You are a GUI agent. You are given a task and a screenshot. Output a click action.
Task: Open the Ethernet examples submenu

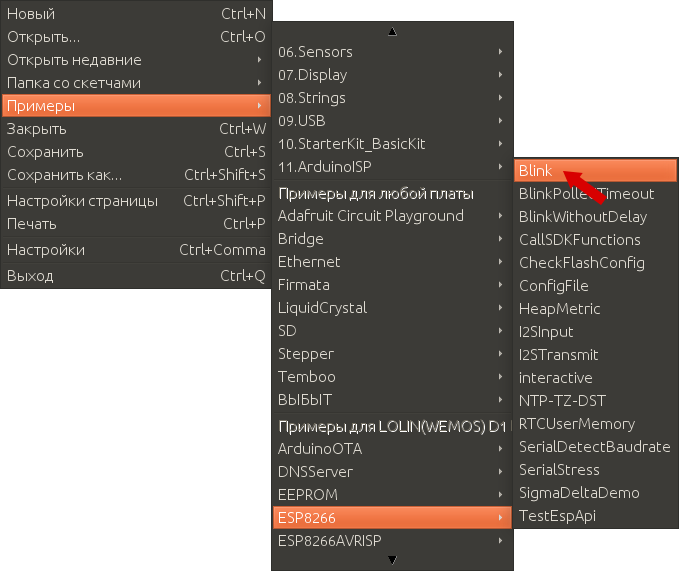[x=392, y=261]
